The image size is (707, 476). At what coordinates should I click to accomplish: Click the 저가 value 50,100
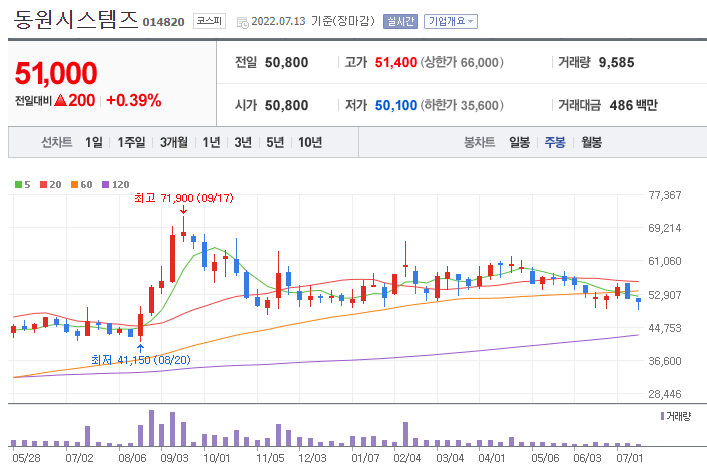click(x=396, y=105)
